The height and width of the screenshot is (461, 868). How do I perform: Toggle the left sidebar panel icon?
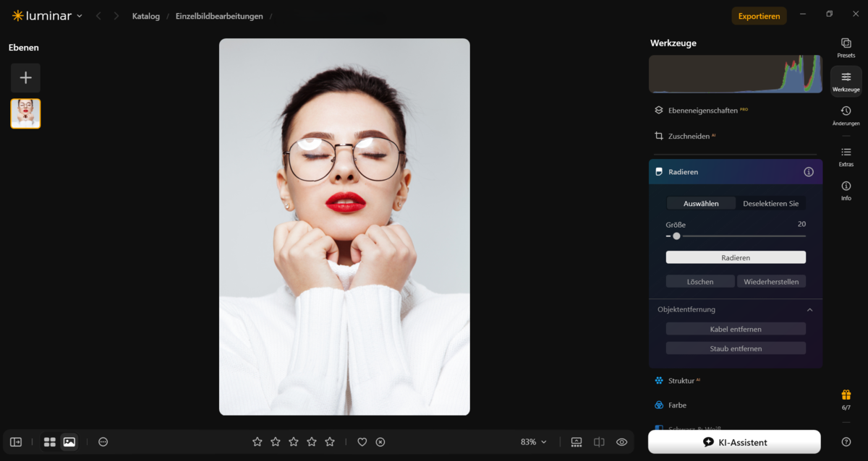16,441
